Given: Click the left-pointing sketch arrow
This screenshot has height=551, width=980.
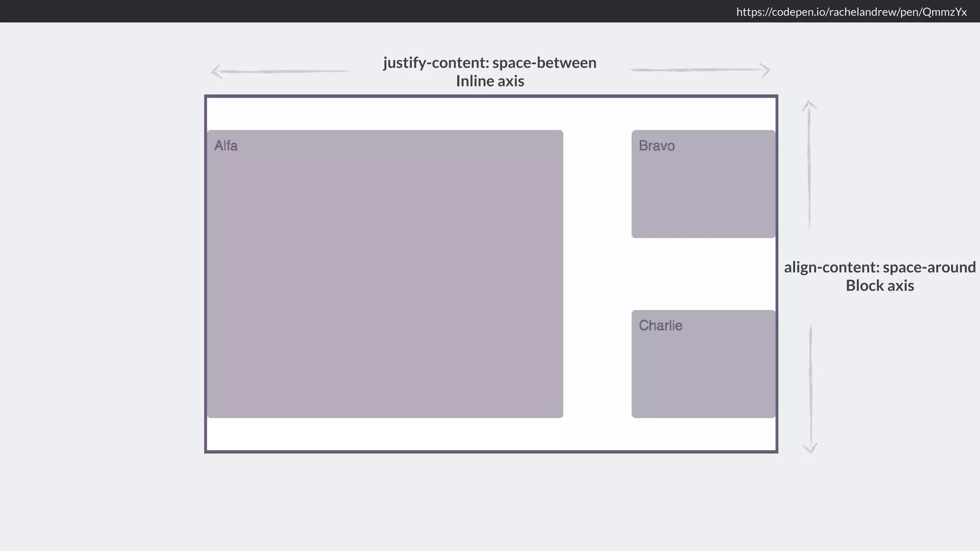Looking at the screenshot, I should pyautogui.click(x=281, y=71).
